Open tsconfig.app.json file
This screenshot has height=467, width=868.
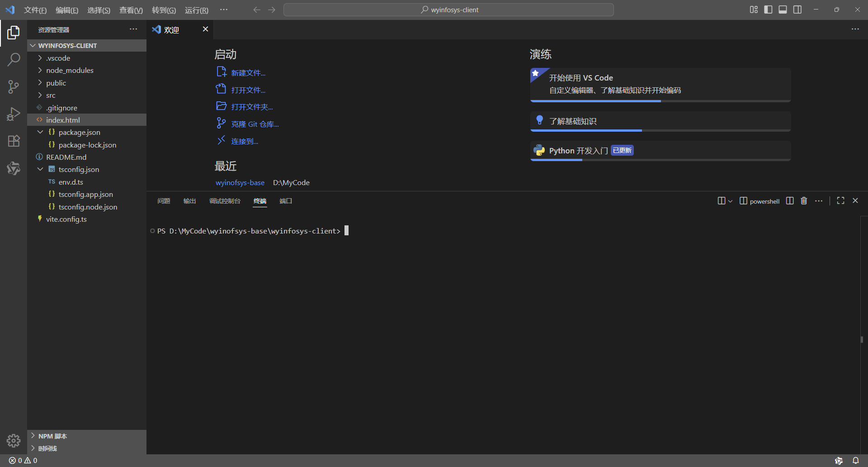tap(87, 194)
